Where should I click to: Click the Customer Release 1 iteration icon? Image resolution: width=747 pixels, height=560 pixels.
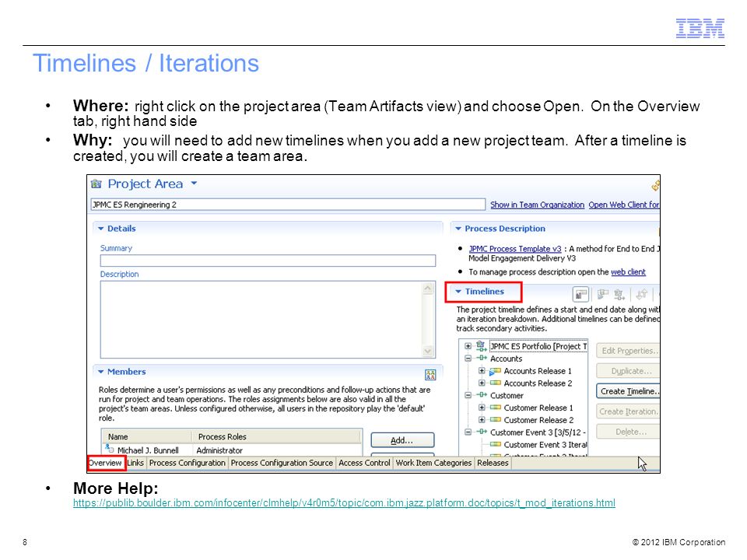pyautogui.click(x=496, y=408)
